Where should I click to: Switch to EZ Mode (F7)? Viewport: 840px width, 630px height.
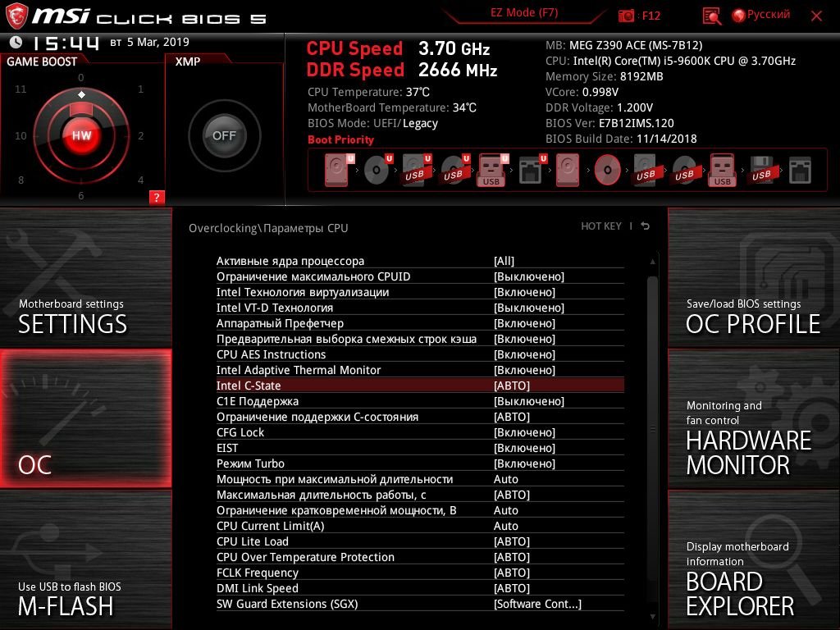coord(524,13)
